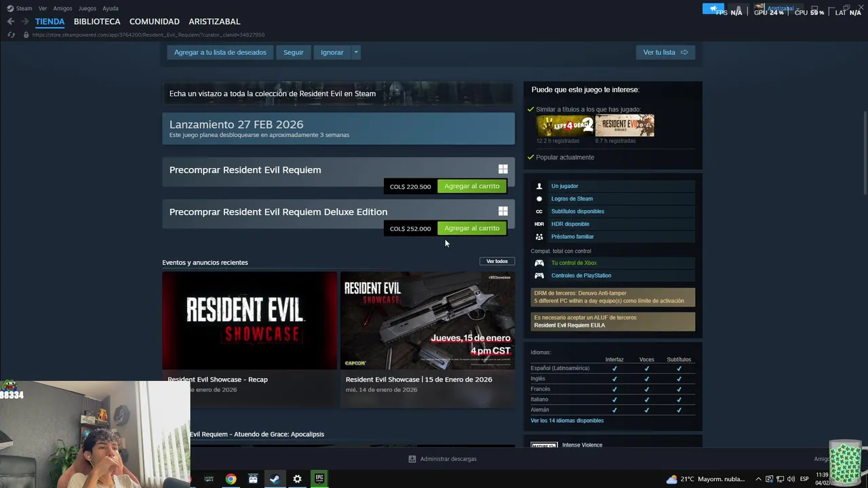Add Deluxe Edition to cart
This screenshot has width=868, height=488.
pyautogui.click(x=472, y=228)
